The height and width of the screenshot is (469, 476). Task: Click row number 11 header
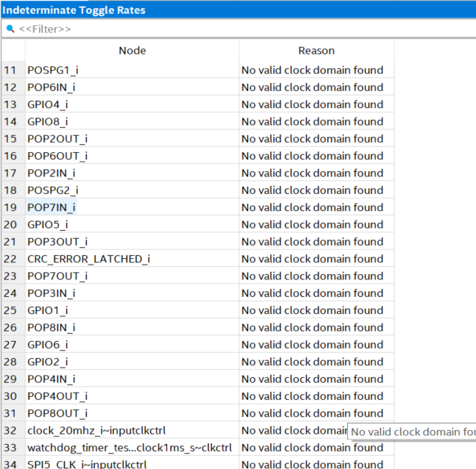coord(13,70)
